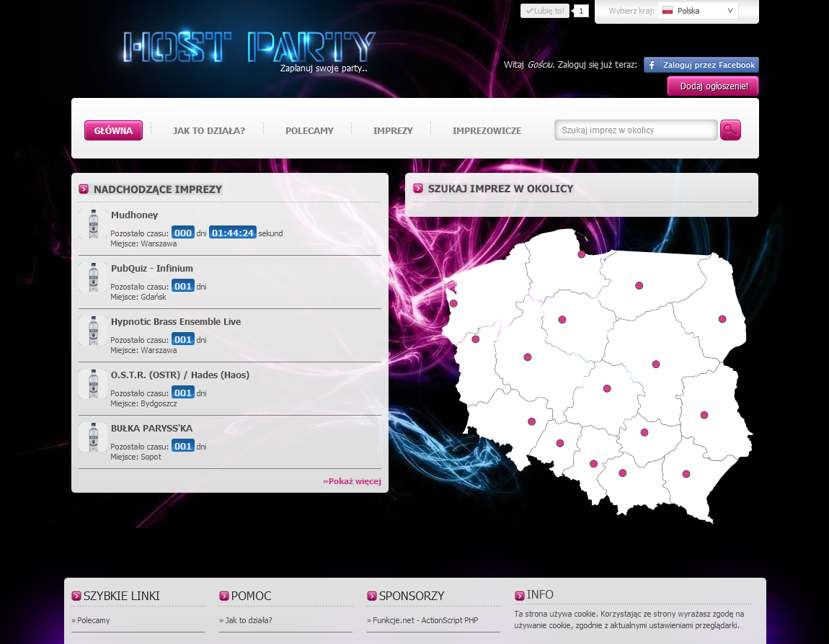Click the Dodaj ogłoszenie! button
The width and height of the screenshot is (829, 644).
tap(713, 86)
